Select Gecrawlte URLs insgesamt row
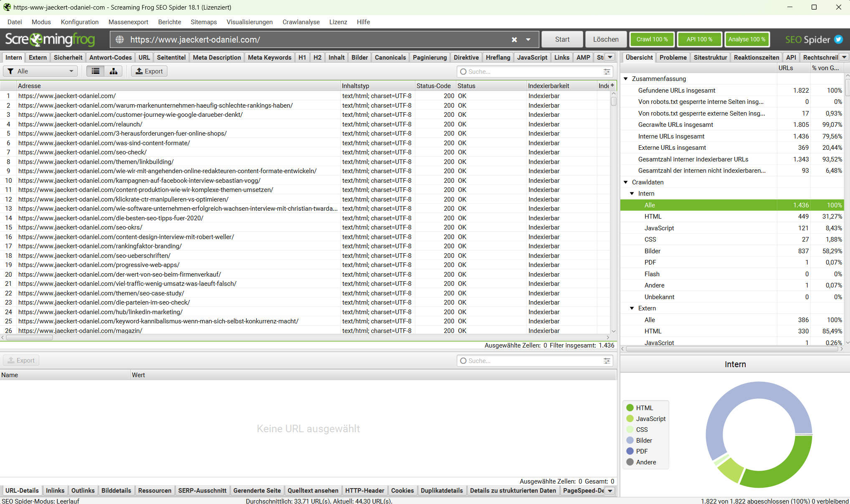 (x=731, y=125)
